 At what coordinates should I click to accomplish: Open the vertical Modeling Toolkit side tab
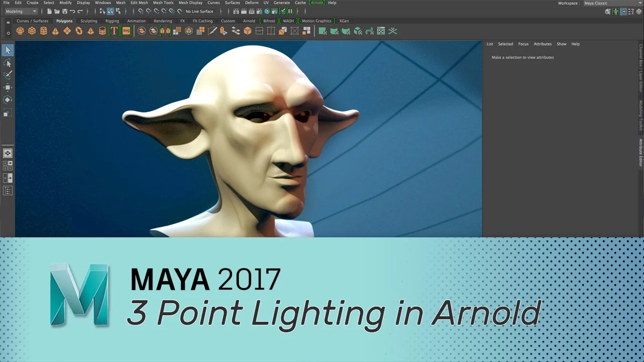(x=640, y=116)
